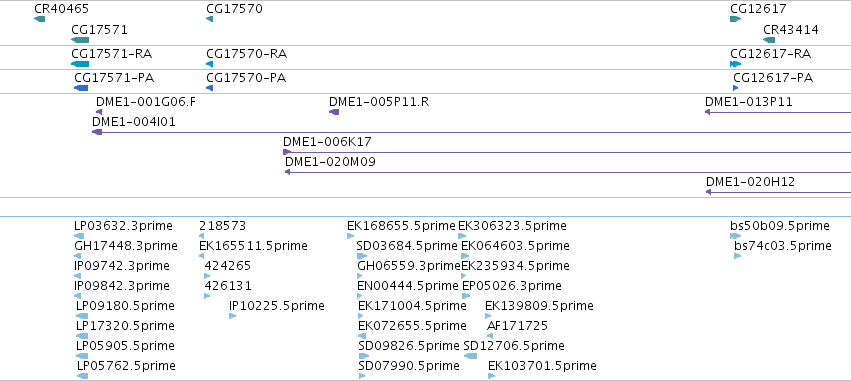Open the DME1-006K17 clone label
851x381 pixels.
click(x=327, y=142)
